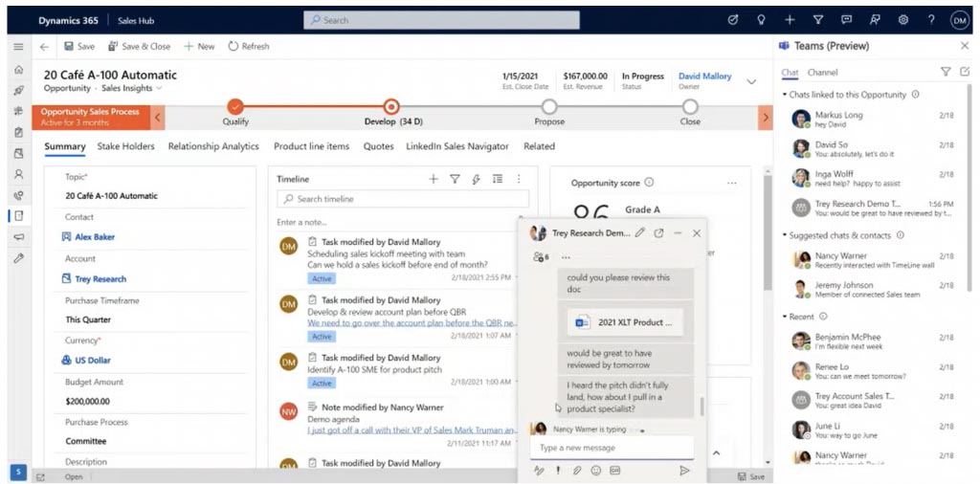The height and width of the screenshot is (484, 980).
Task: Open the help question mark icon
Action: [x=931, y=20]
